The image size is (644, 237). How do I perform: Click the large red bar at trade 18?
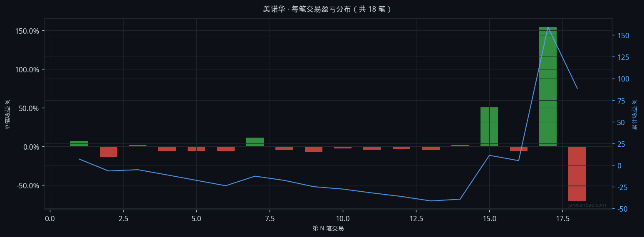point(577,174)
